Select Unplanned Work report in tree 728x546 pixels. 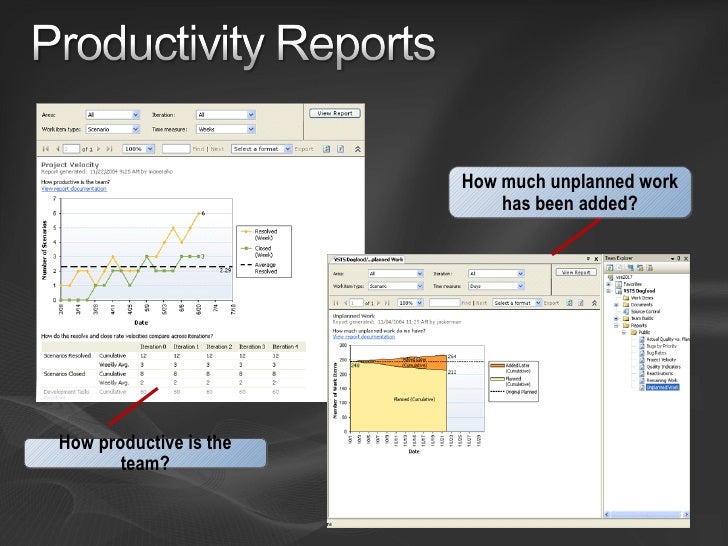tap(662, 387)
